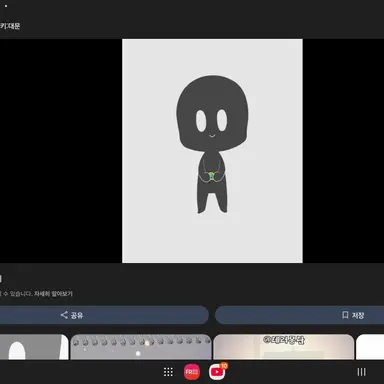The height and width of the screenshot is (384, 384).
Task: Launch the red FR app in taskbar
Action: pyautogui.click(x=192, y=372)
